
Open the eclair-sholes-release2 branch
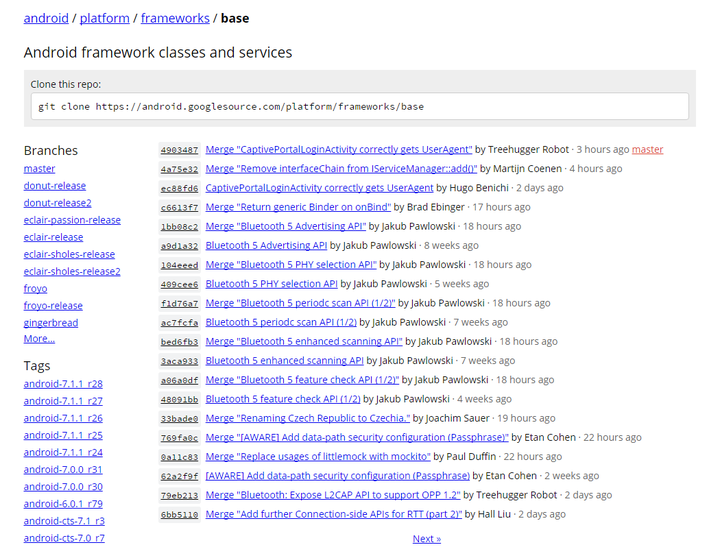pyautogui.click(x=72, y=271)
